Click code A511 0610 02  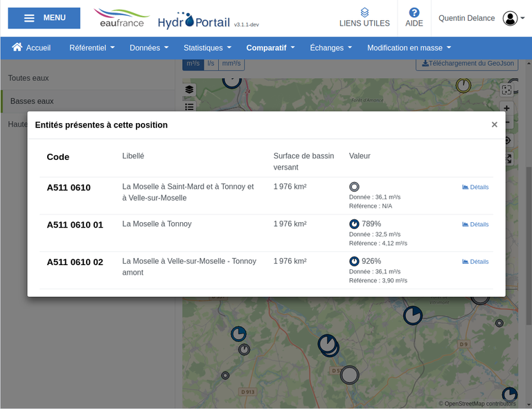click(x=75, y=262)
